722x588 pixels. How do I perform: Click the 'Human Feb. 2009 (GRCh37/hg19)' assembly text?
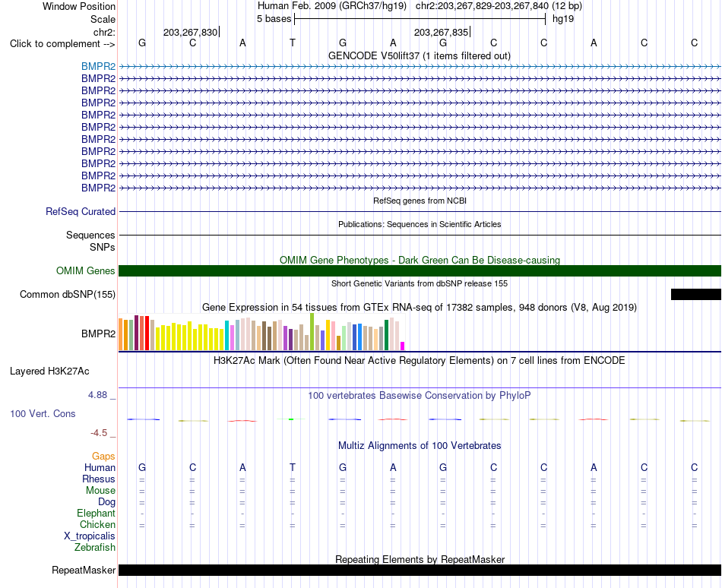[x=331, y=6]
